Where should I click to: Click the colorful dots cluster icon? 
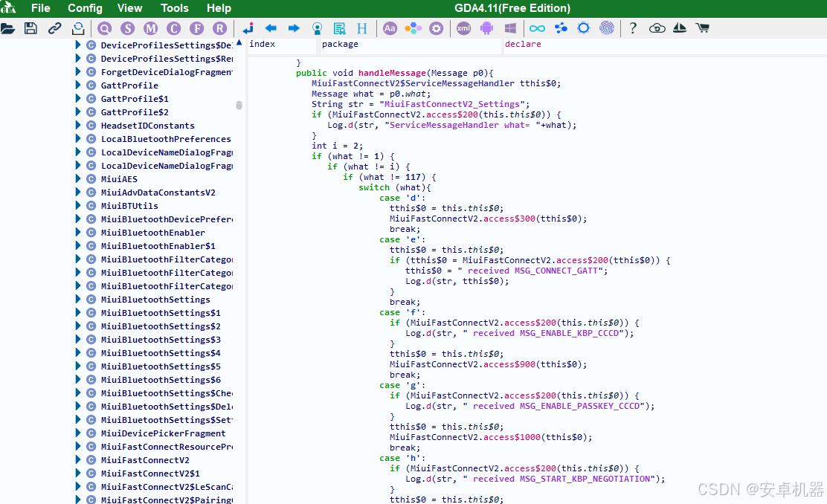pyautogui.click(x=413, y=28)
